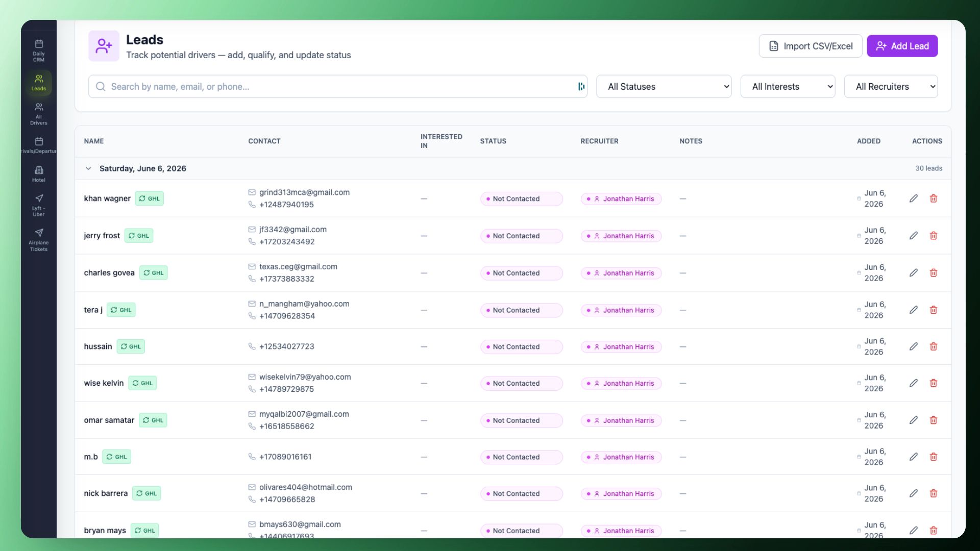Image resolution: width=980 pixels, height=551 pixels.
Task: Click the email olivares404@hotmail.com
Action: point(305,487)
